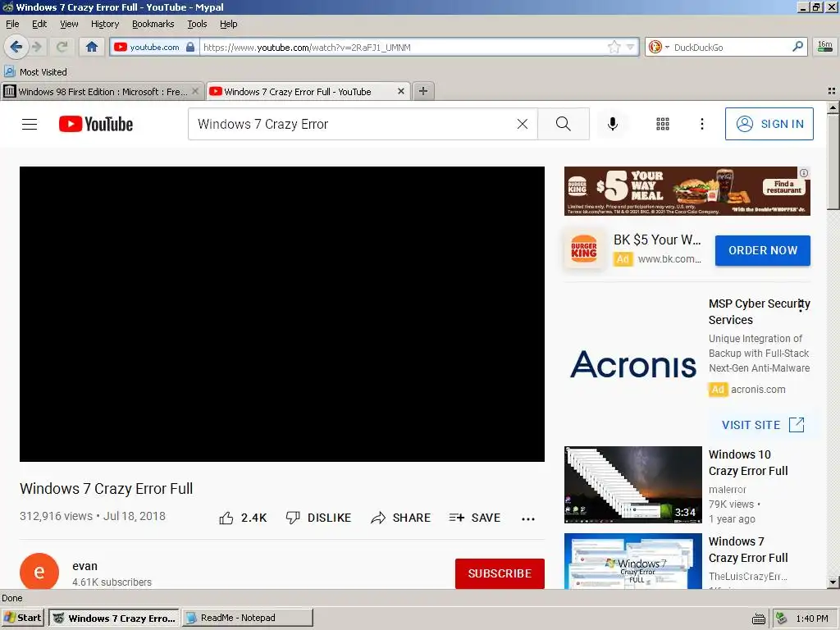Image resolution: width=840 pixels, height=630 pixels.
Task: Click the 16m toolbar indicator button
Action: click(825, 47)
